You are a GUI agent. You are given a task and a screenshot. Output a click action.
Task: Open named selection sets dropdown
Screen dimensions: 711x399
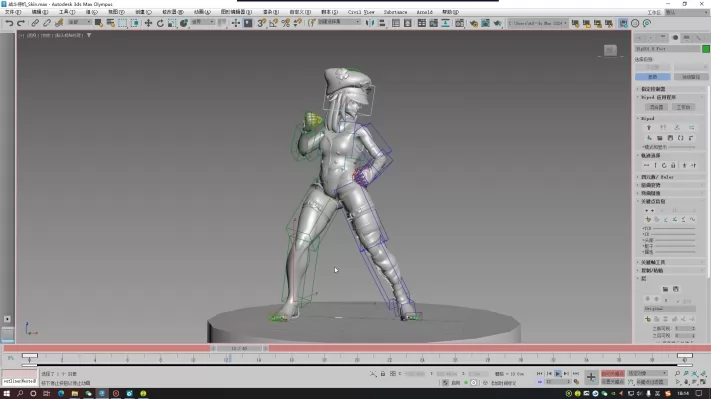coord(338,22)
